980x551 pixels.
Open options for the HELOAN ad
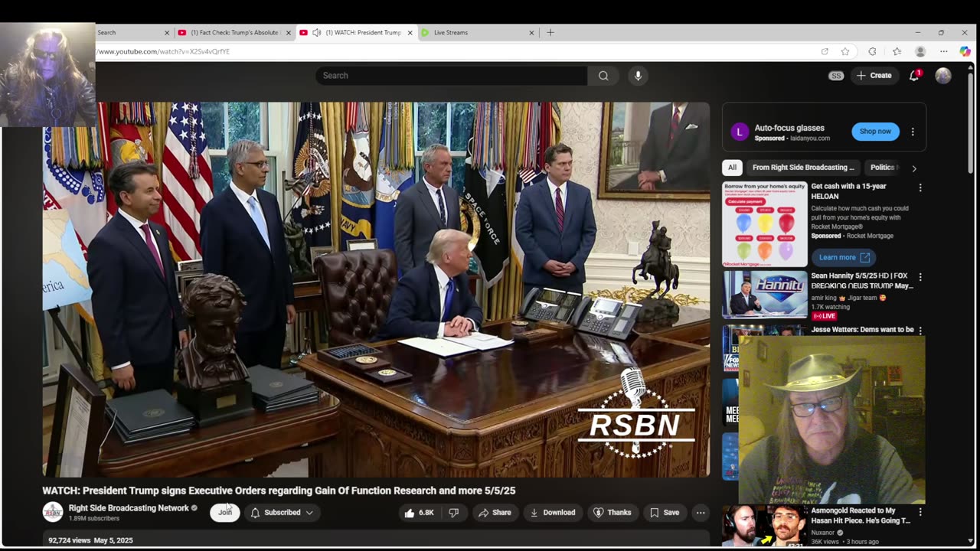click(920, 187)
